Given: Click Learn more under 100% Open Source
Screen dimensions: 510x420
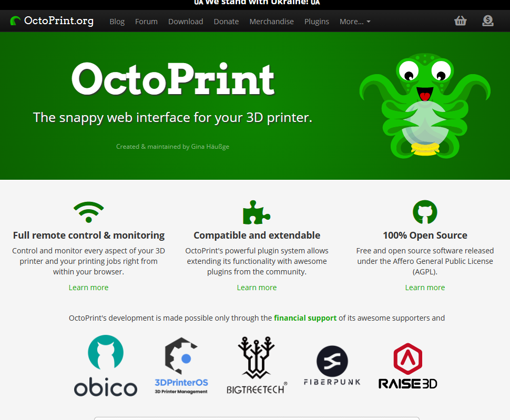Looking at the screenshot, I should click(x=425, y=288).
